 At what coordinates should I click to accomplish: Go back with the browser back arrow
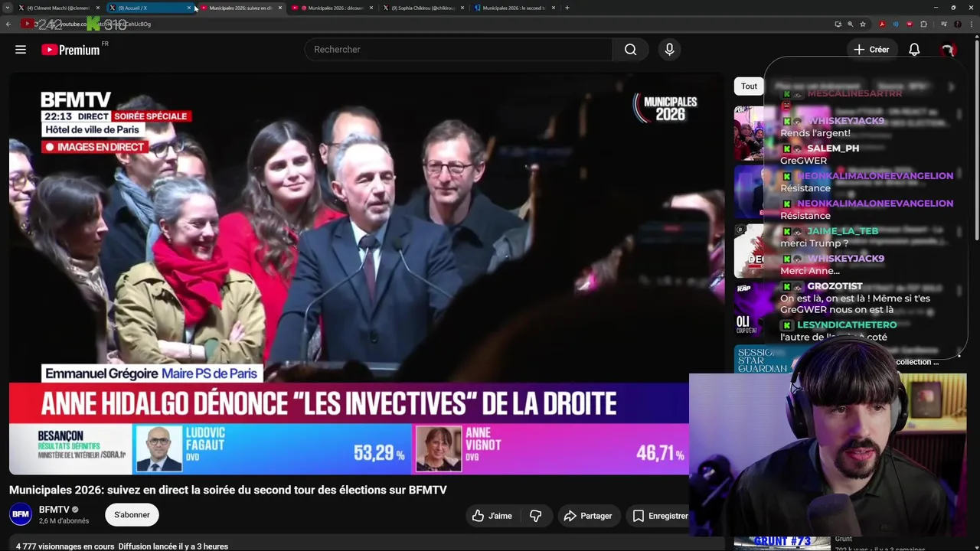point(8,24)
